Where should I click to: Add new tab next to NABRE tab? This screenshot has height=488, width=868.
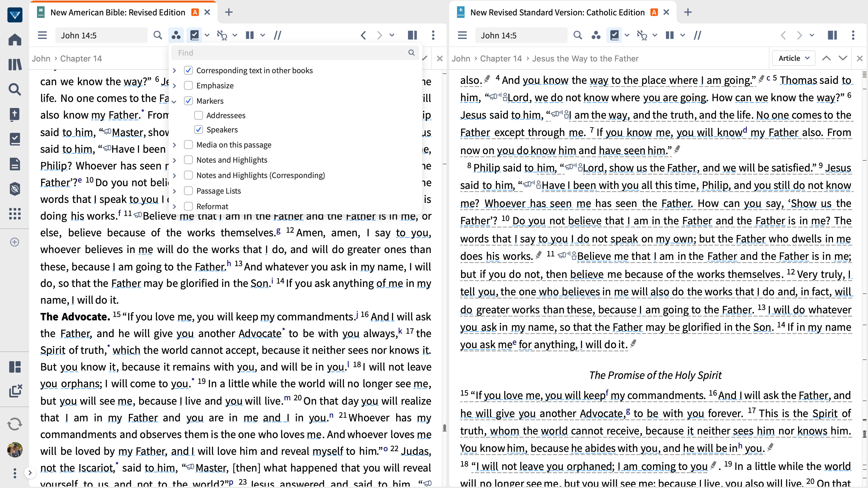(229, 12)
